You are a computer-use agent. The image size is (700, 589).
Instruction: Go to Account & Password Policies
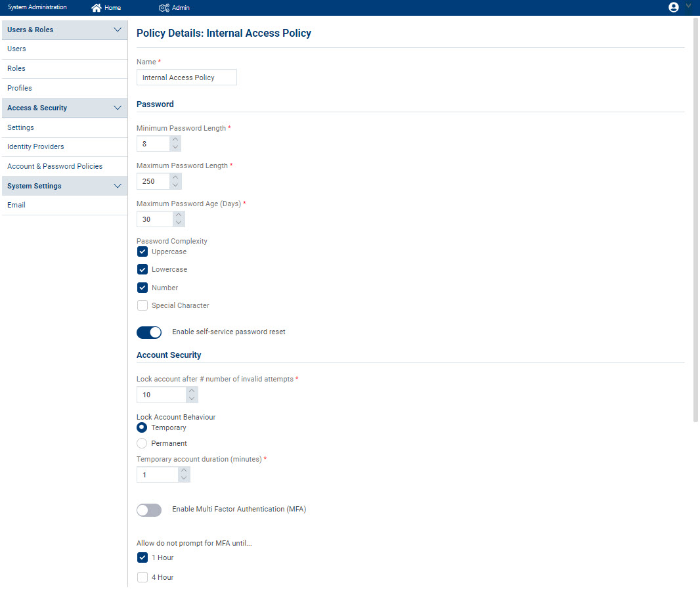(55, 166)
